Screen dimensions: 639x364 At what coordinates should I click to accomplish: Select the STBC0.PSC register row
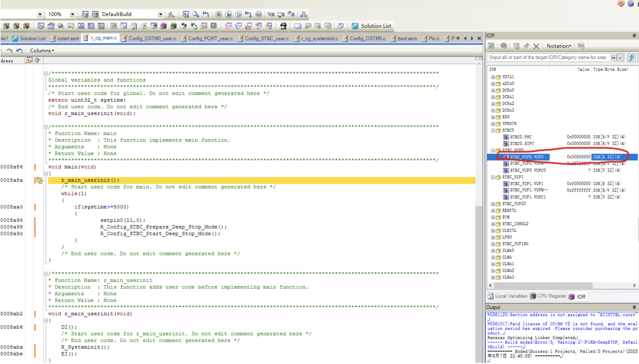(x=521, y=137)
